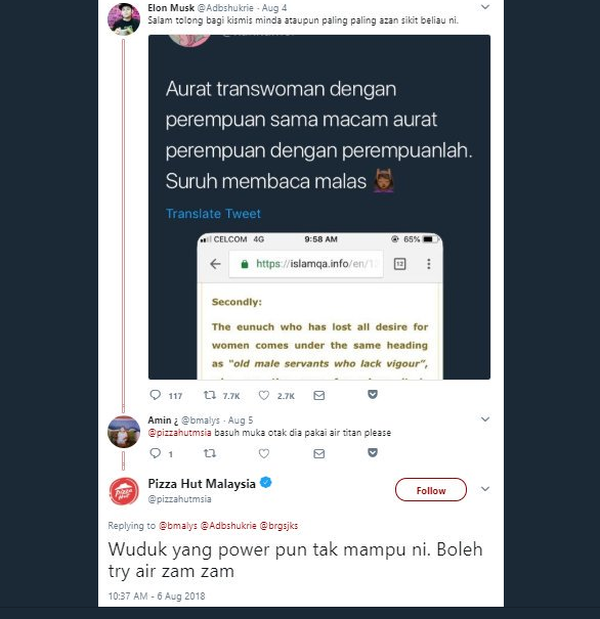This screenshot has width=600, height=619.
Task: Reply to Amin's tweet
Action: pyautogui.click(x=156, y=453)
